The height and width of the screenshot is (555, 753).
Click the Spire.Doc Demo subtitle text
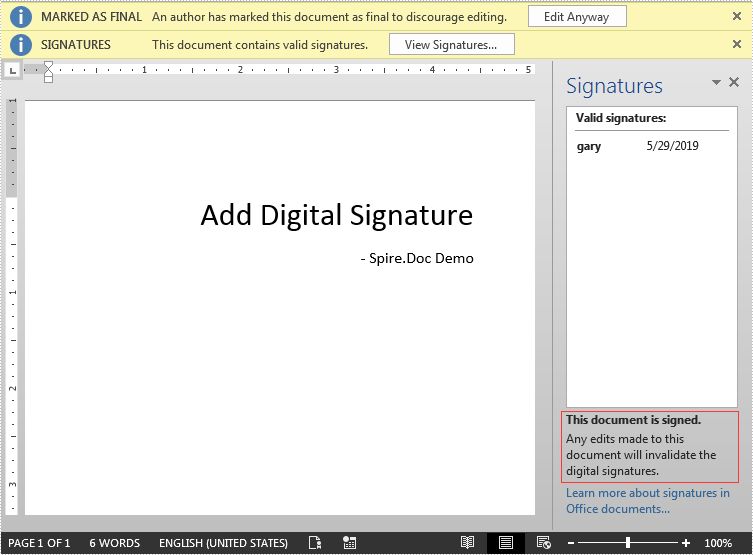417,258
